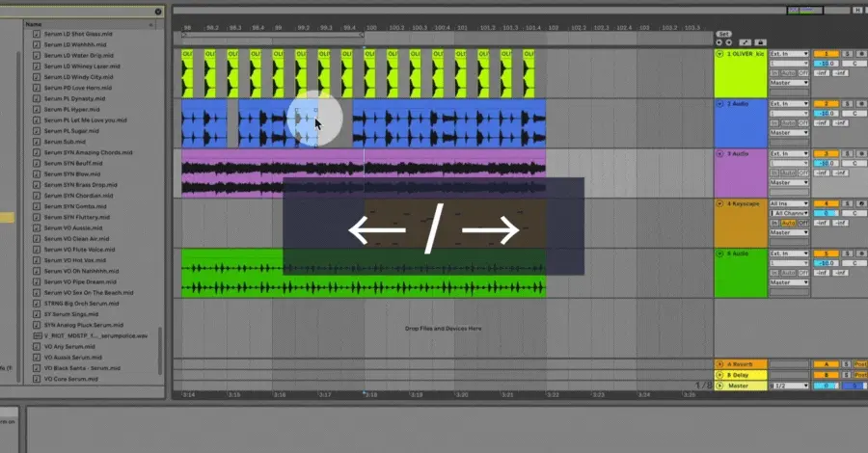Solo the 1 OLIVER kick track

click(x=847, y=54)
